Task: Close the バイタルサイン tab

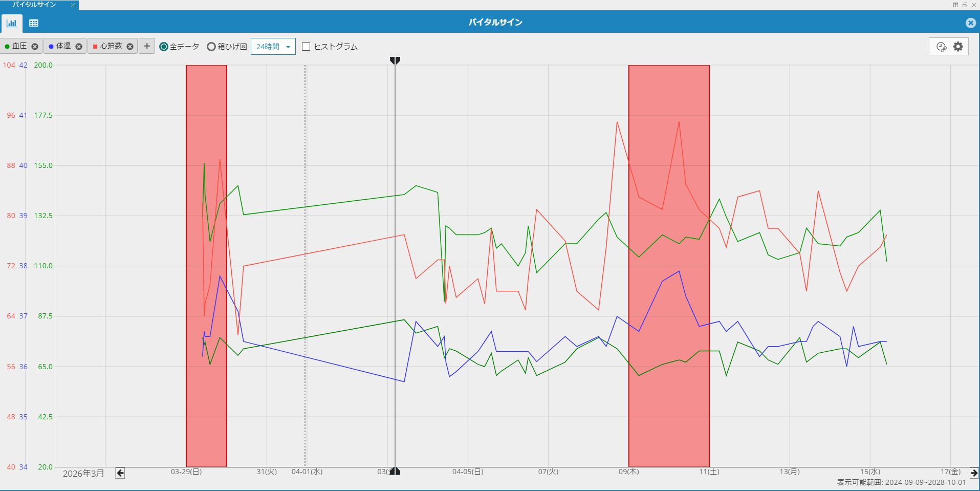Action: pyautogui.click(x=73, y=5)
